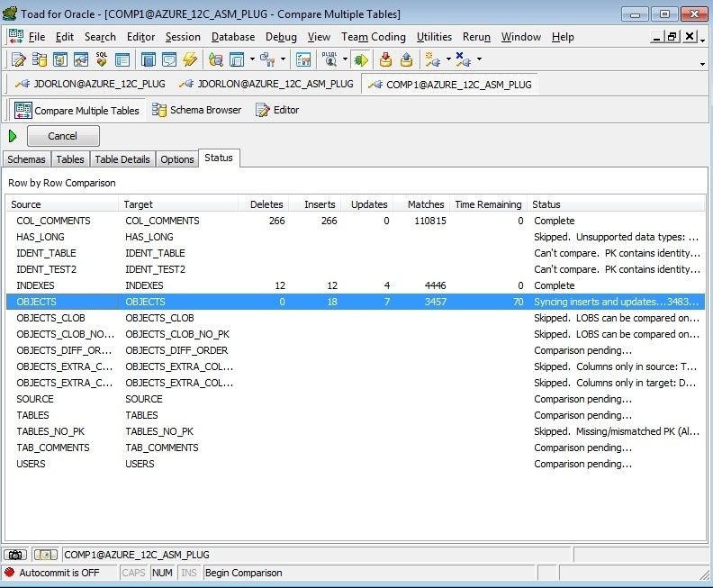Select the COL_COMMENTS source row
713x588 pixels.
click(355, 221)
